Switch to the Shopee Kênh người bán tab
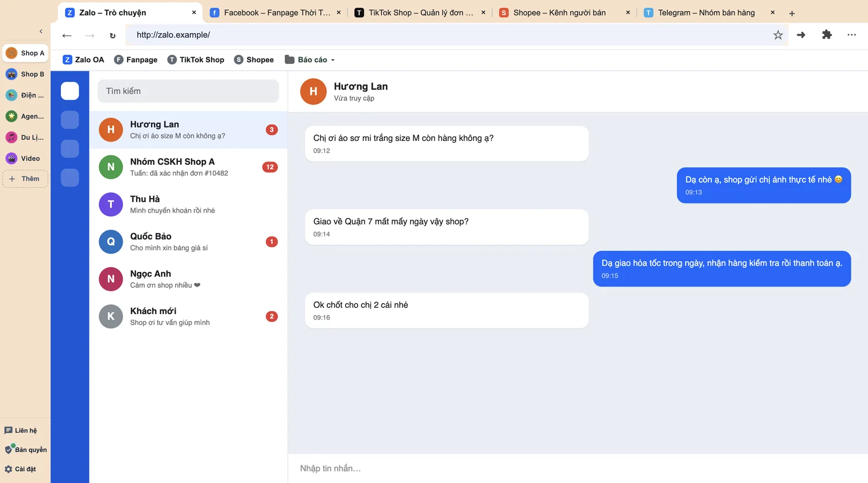 [565, 12]
